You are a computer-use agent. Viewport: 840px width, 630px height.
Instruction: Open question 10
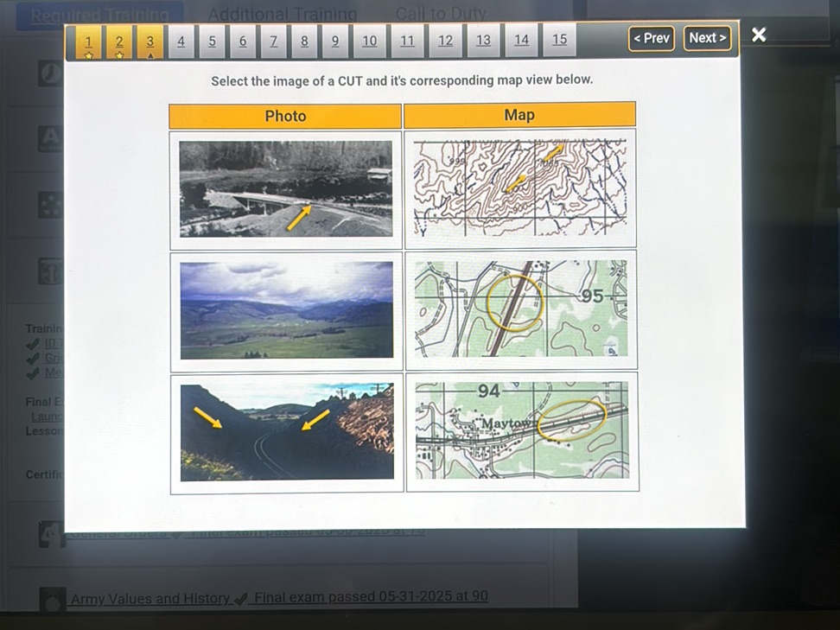click(x=370, y=41)
